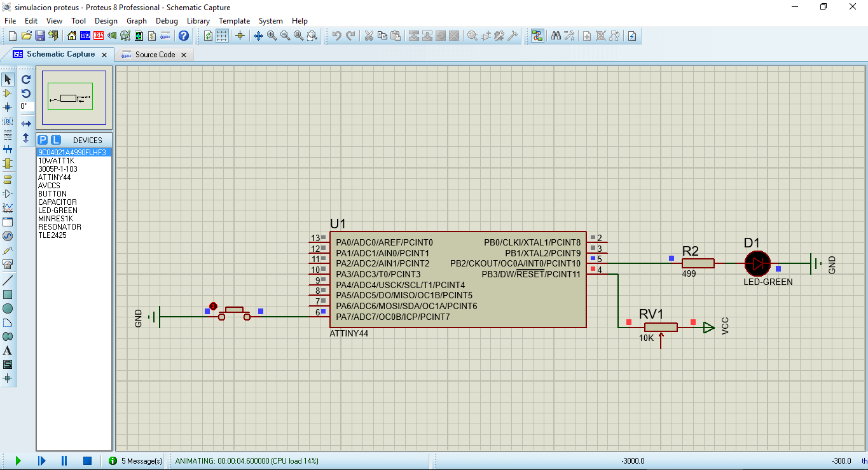Create a new project with the blank page icon

click(12, 36)
